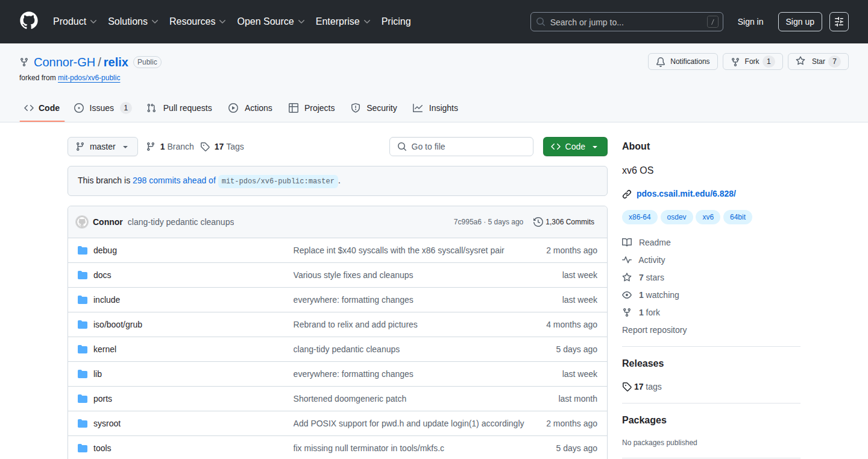Open the Product menu
The width and height of the screenshot is (868, 459).
click(x=75, y=21)
